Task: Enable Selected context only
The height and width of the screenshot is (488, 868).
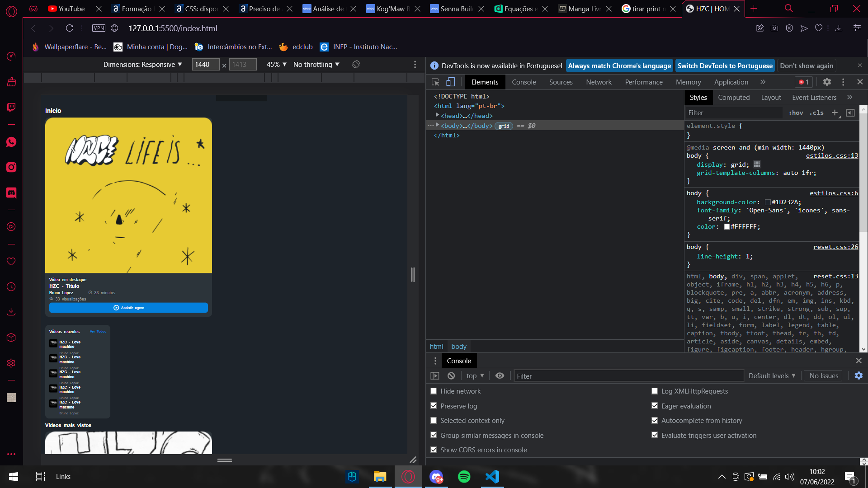Action: click(434, 421)
